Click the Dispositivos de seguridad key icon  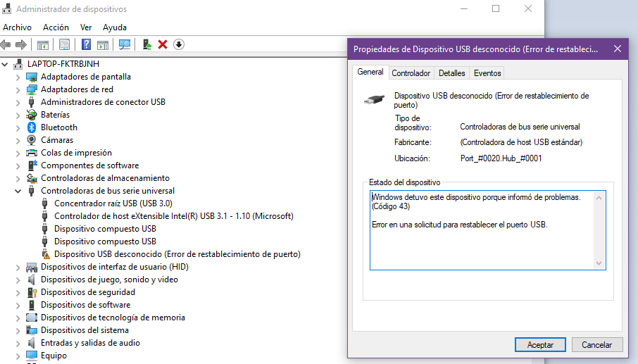pos(32,292)
